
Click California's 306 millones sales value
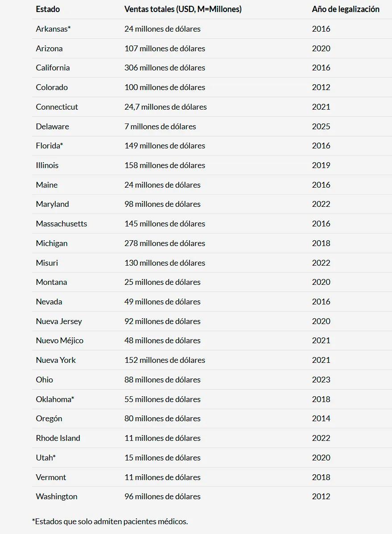pyautogui.click(x=165, y=68)
